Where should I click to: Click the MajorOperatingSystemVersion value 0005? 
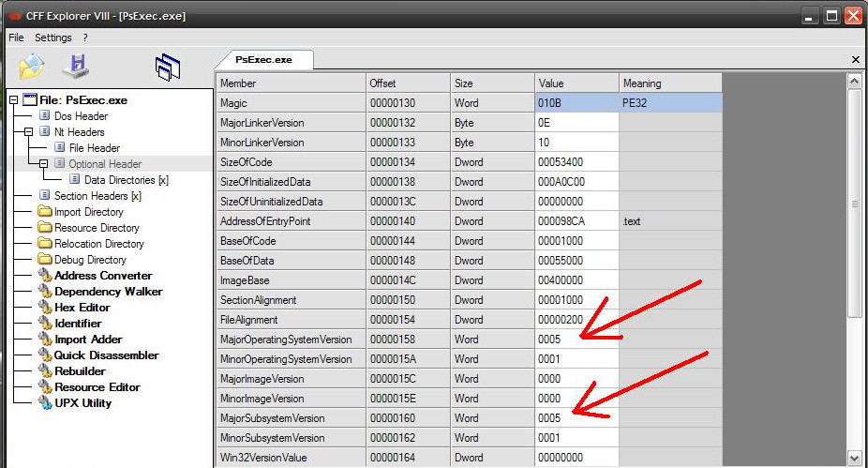(x=576, y=340)
